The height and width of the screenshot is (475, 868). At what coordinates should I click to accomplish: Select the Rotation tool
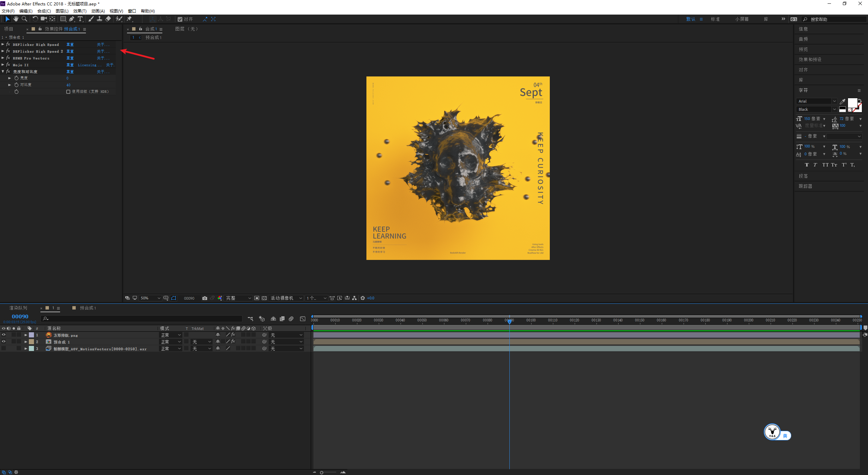35,19
